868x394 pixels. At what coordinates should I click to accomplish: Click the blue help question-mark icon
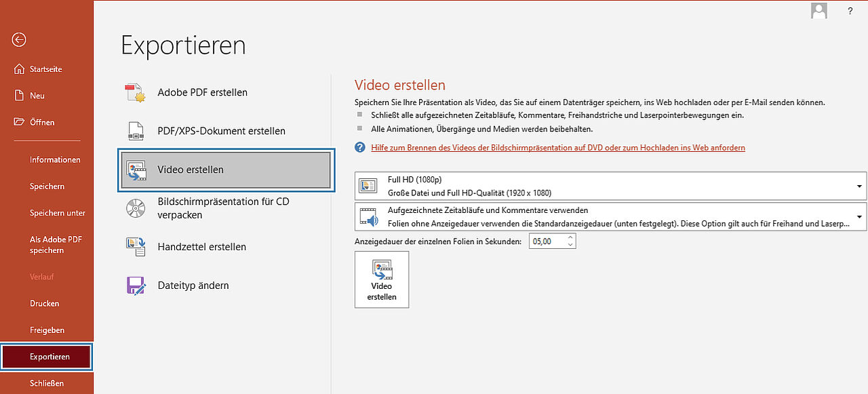tap(359, 147)
